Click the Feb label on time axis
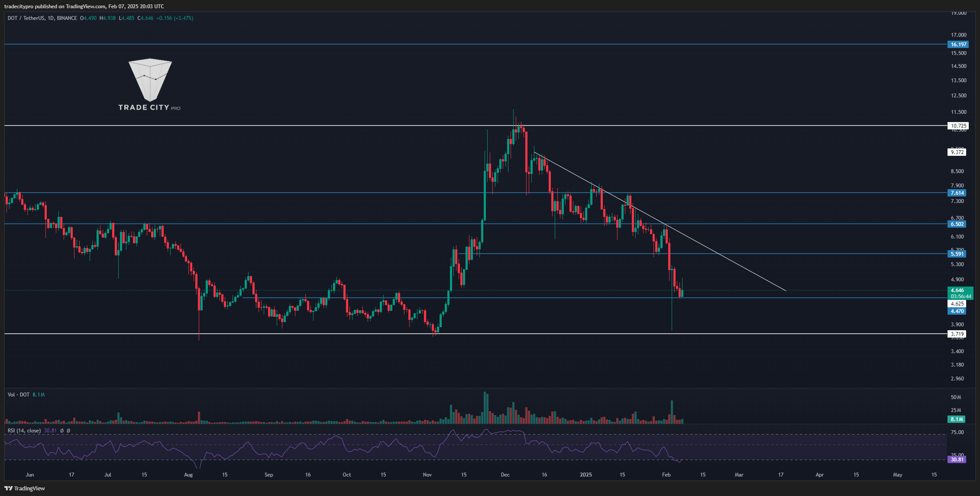 click(666, 475)
